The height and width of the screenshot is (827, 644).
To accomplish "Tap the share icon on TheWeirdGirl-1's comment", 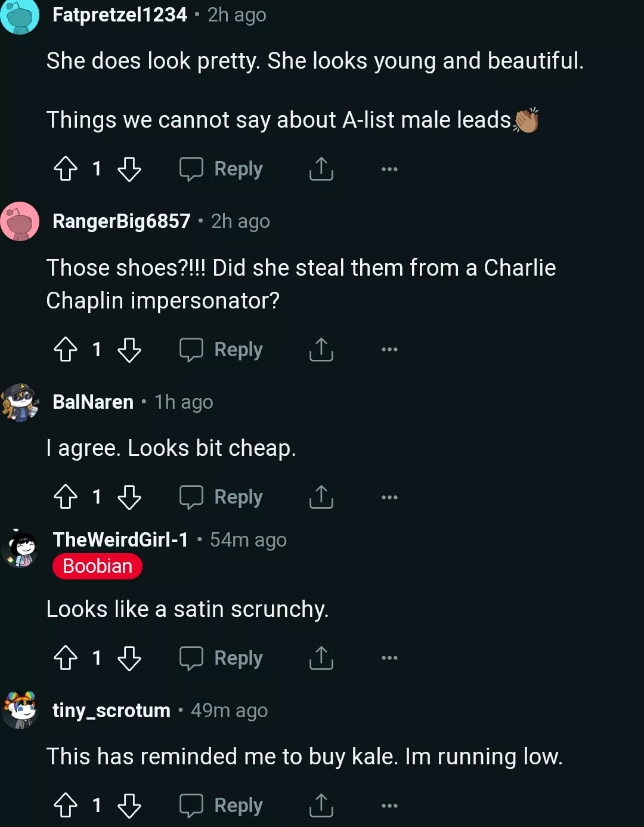I will click(x=321, y=658).
